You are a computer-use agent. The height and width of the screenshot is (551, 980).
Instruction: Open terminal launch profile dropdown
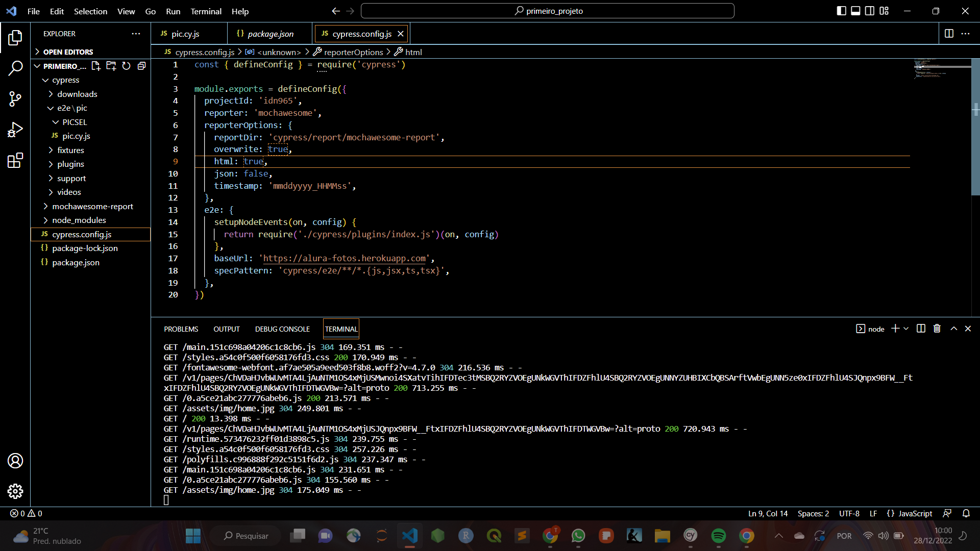point(906,329)
